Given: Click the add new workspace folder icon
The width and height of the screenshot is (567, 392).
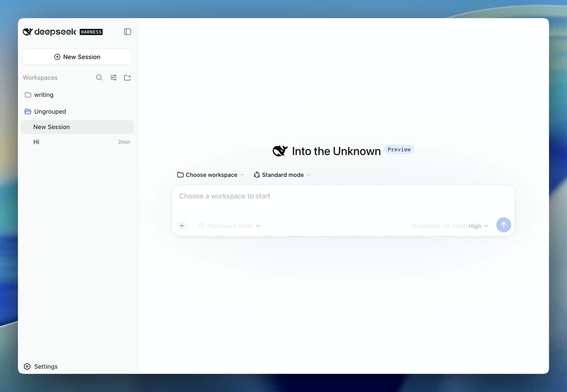Looking at the screenshot, I should click(x=127, y=78).
